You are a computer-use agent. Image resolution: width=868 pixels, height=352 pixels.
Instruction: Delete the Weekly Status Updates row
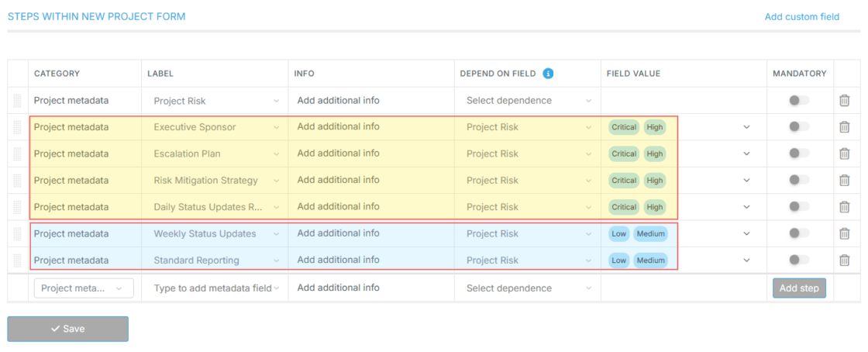click(x=844, y=234)
